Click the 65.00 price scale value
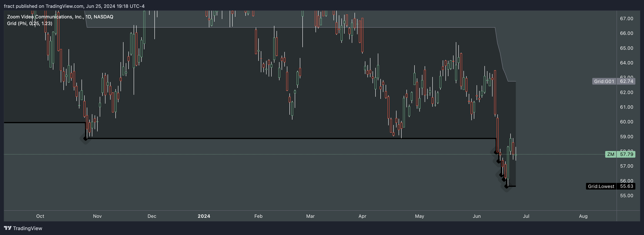Viewport: 644px width, 235px height. pos(627,48)
